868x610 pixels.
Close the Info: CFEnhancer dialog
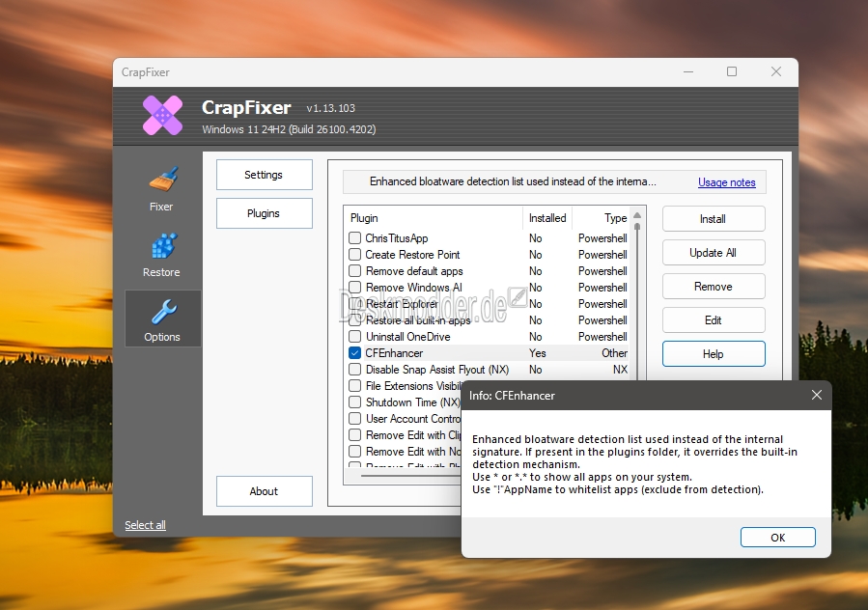click(x=817, y=395)
